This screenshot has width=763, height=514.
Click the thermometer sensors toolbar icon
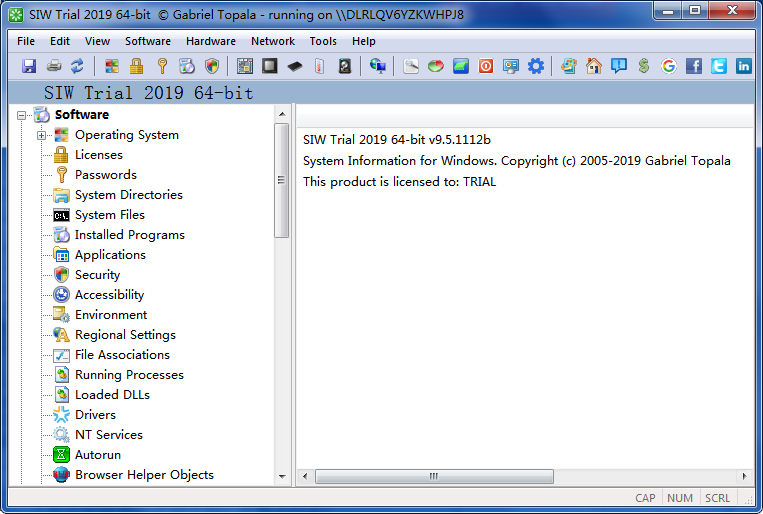coord(319,66)
